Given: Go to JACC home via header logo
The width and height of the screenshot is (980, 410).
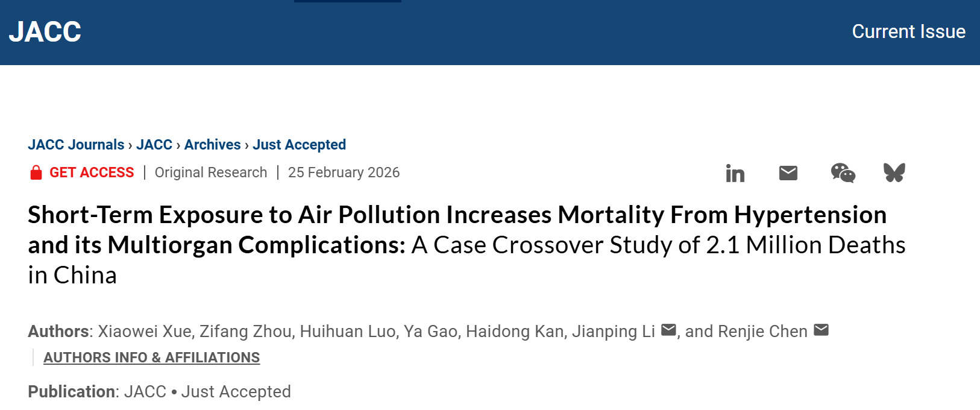Looking at the screenshot, I should pos(45,32).
